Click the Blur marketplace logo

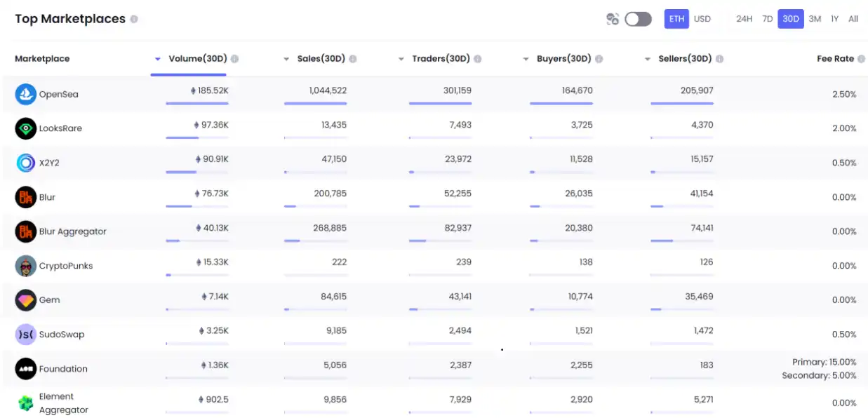point(26,197)
